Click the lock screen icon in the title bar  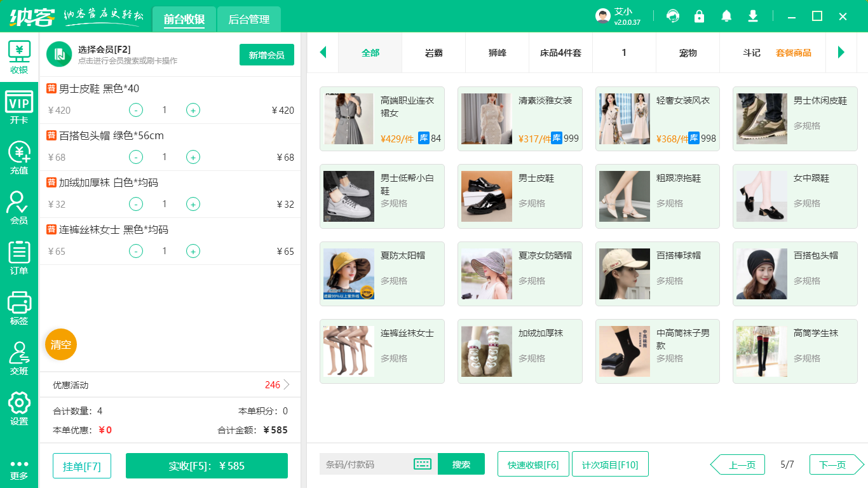699,16
